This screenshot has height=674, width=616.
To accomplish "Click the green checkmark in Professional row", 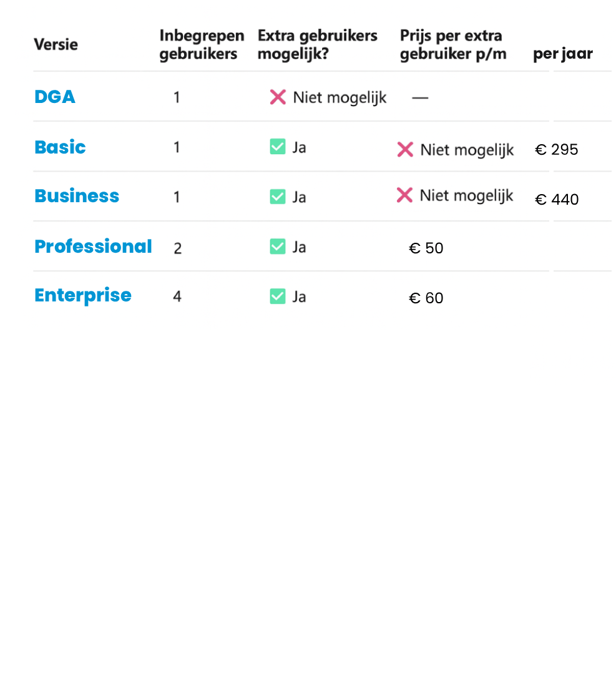I will 278,247.
